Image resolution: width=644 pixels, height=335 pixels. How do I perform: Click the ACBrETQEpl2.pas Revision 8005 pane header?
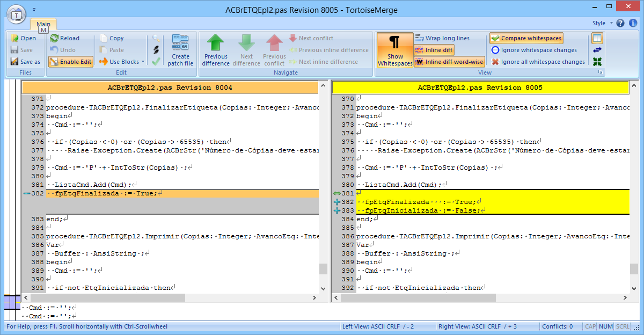click(x=480, y=87)
